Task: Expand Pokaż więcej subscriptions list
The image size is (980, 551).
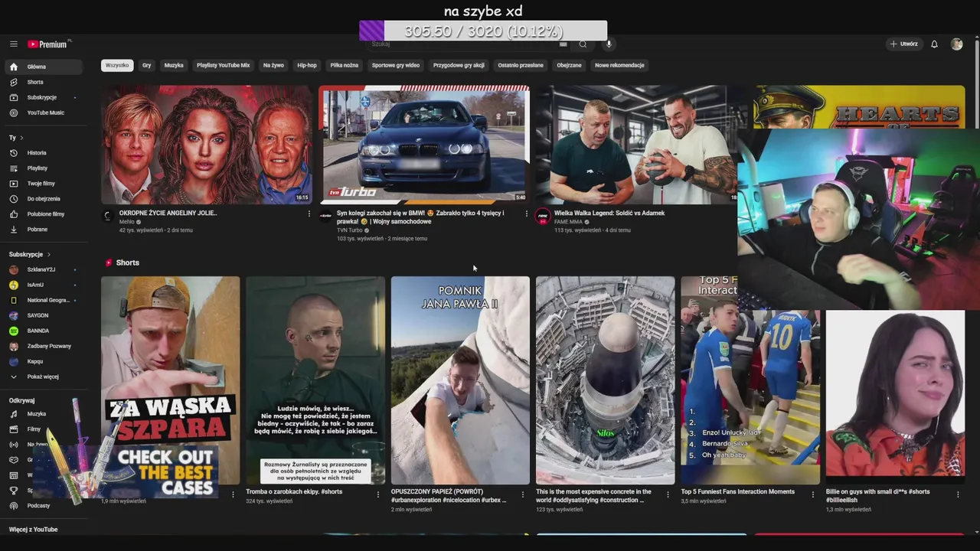Action: (x=44, y=377)
